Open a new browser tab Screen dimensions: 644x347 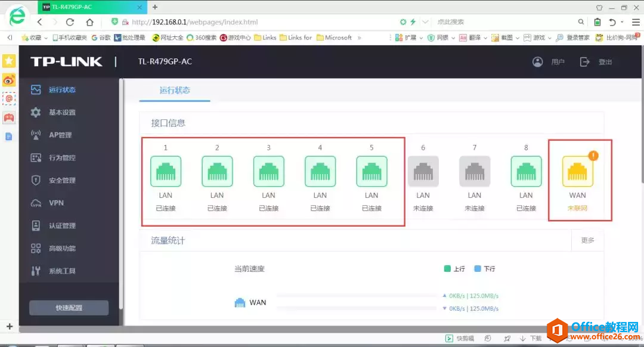coord(155,7)
